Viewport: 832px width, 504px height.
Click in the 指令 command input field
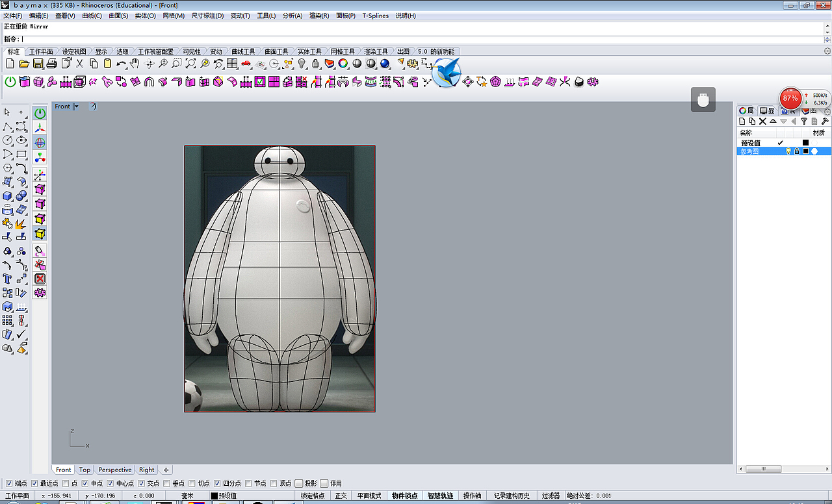[x=422, y=39]
